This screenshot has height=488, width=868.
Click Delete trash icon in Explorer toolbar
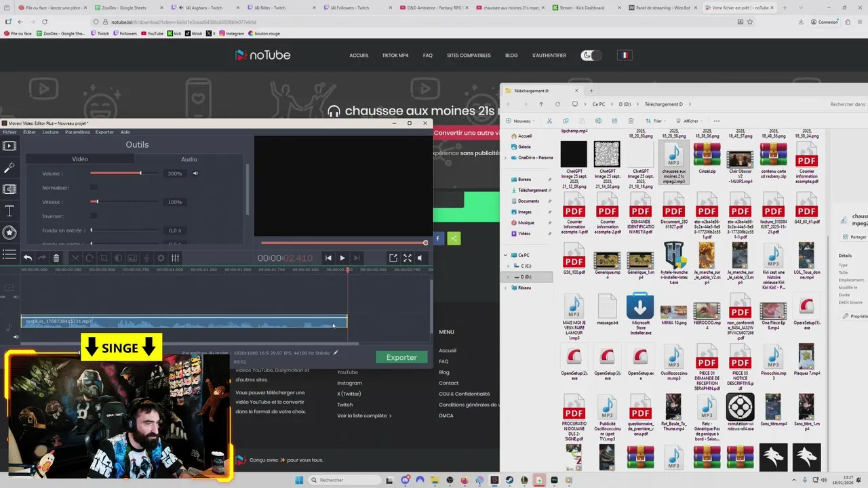[x=631, y=121]
